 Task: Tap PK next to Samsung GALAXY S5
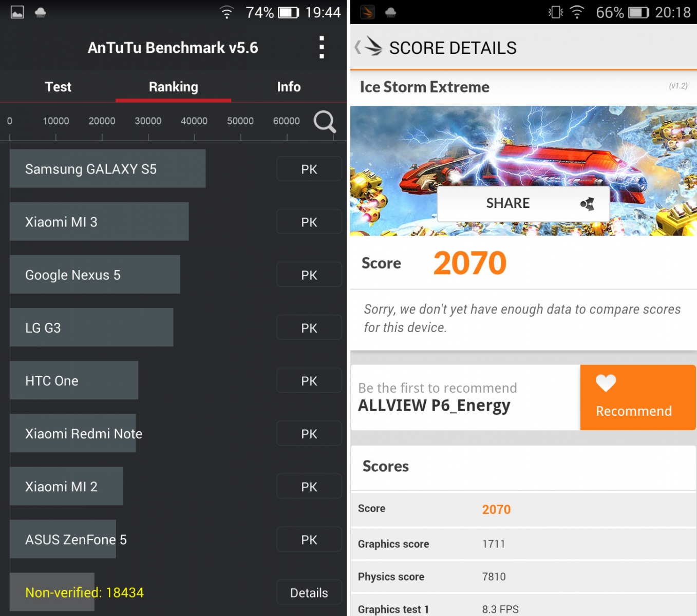pos(309,169)
